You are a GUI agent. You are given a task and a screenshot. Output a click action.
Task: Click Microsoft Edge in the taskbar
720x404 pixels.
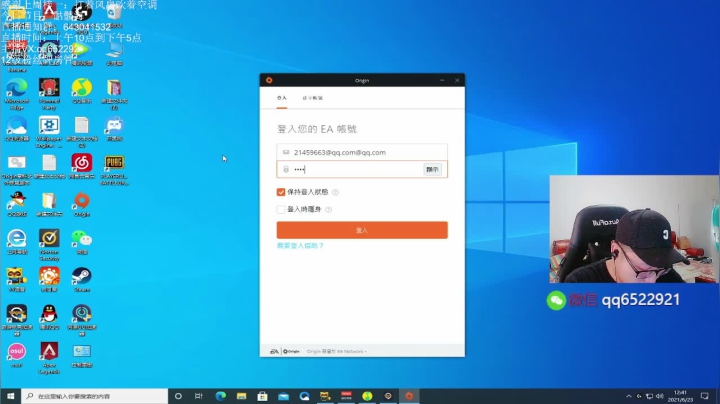coord(220,396)
